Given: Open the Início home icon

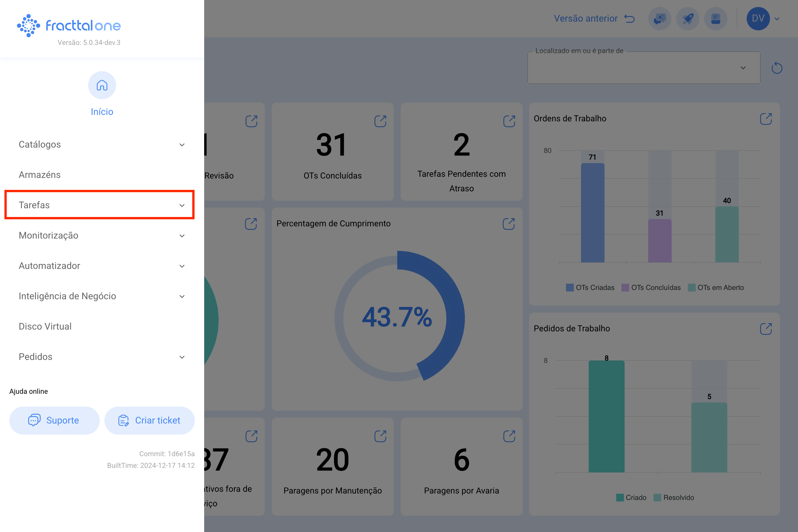Looking at the screenshot, I should (102, 85).
